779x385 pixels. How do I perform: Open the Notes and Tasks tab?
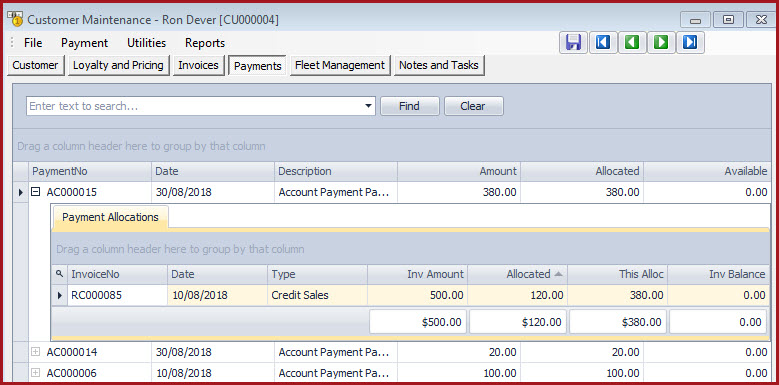(x=439, y=65)
